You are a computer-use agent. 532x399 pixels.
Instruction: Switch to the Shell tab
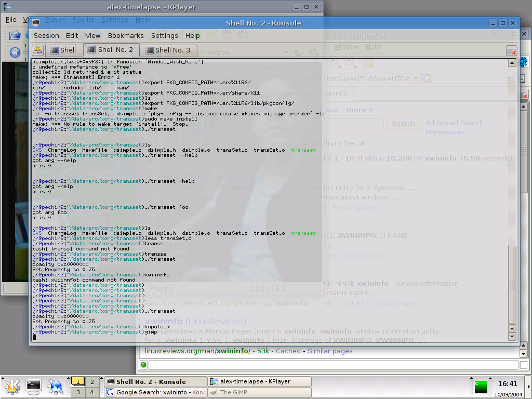coord(64,50)
